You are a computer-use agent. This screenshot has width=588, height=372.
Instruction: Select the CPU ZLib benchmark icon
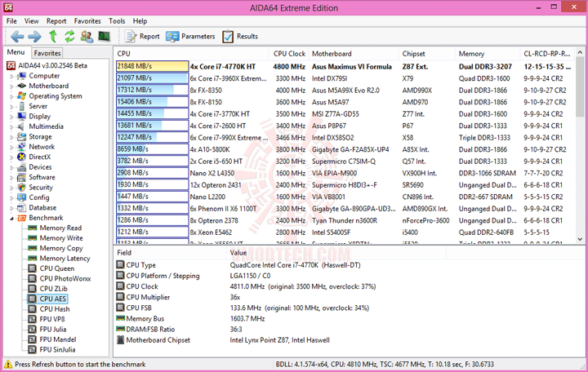[33, 289]
